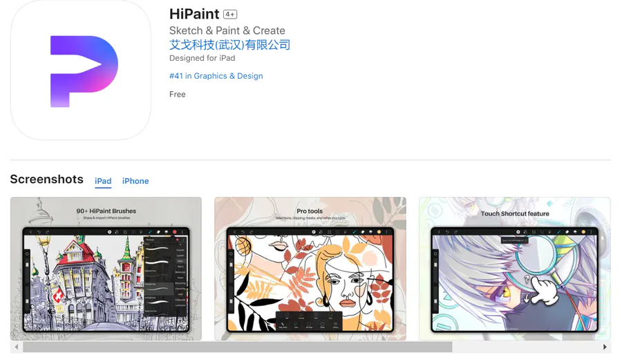Click the eraser icon in Pro tools screenshot

coord(363,232)
